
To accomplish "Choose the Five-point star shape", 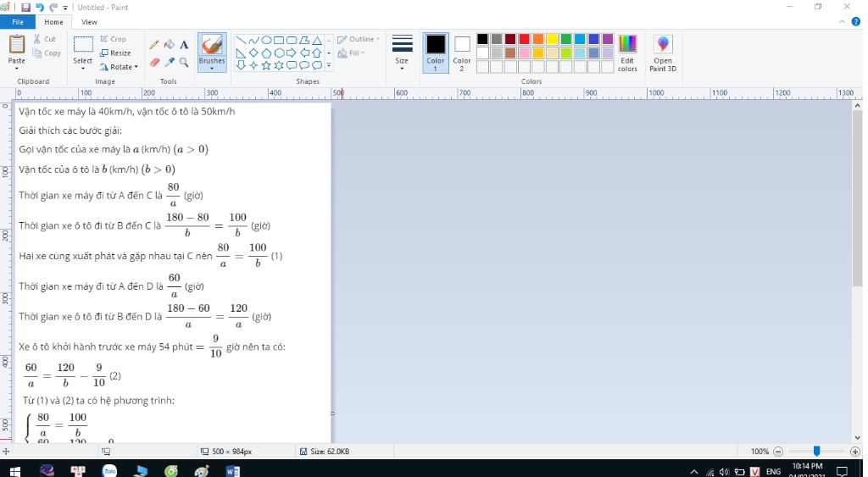I will point(266,65).
